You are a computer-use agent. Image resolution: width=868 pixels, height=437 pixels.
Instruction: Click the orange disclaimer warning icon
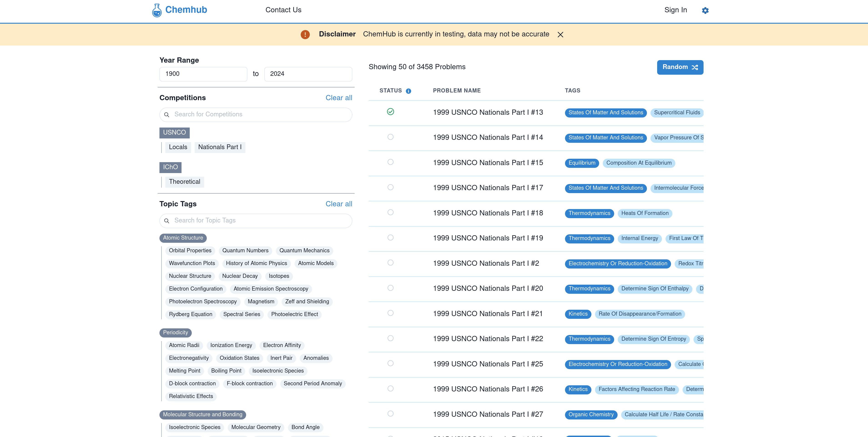point(305,34)
